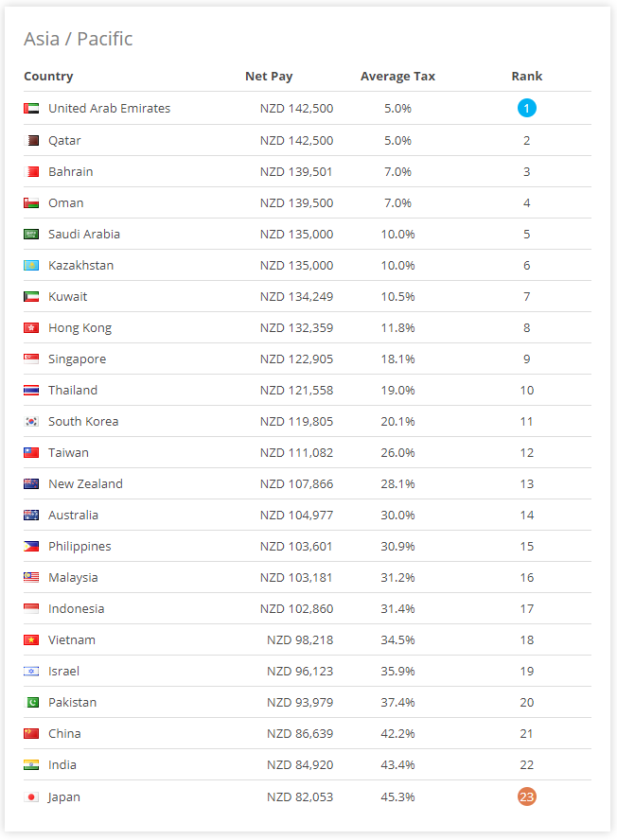Click the Country column header
The height and width of the screenshot is (840, 617).
click(48, 77)
